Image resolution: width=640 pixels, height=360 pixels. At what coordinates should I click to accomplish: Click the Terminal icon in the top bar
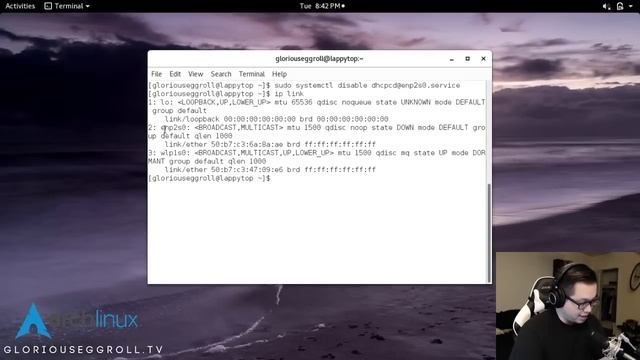pos(48,6)
